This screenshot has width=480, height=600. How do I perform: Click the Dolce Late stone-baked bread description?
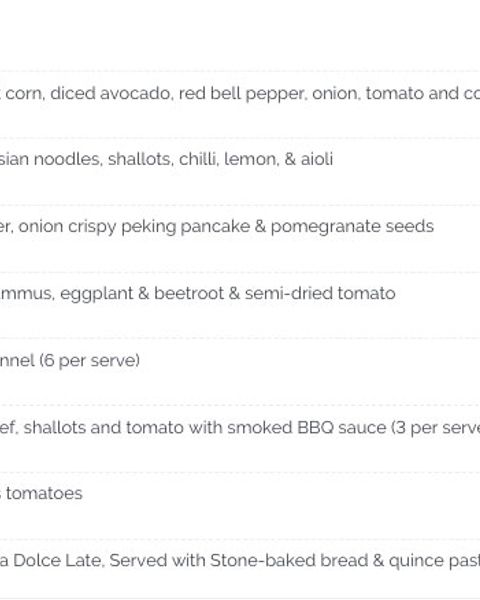(240, 561)
